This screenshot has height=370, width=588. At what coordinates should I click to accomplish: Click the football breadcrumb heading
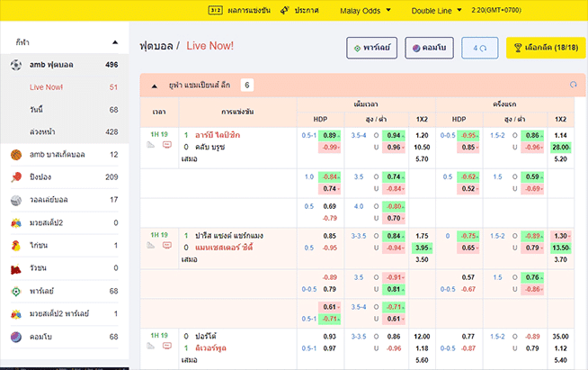point(156,46)
